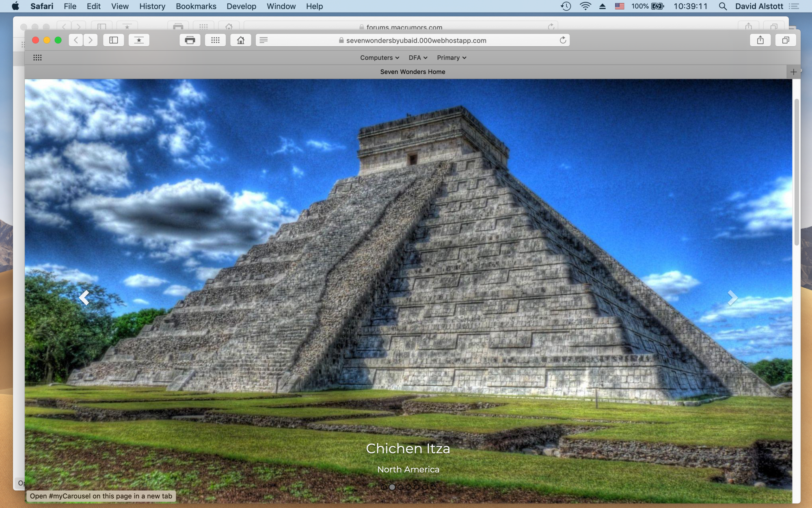
Task: Click the Reader view icon
Action: point(263,40)
